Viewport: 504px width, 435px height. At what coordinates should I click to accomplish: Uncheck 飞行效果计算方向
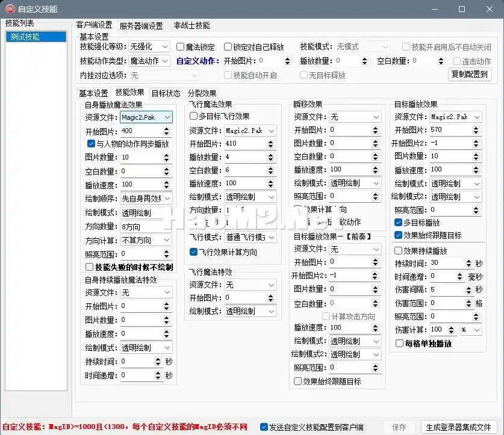click(223, 252)
